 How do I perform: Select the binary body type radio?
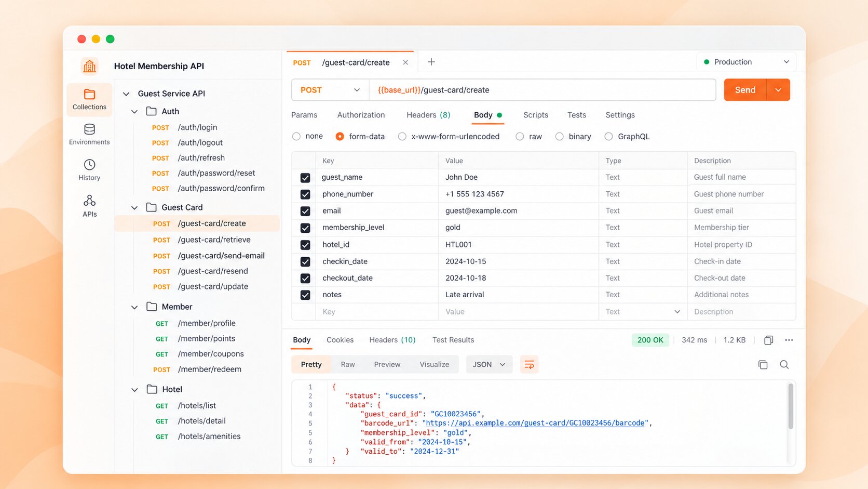pos(559,136)
